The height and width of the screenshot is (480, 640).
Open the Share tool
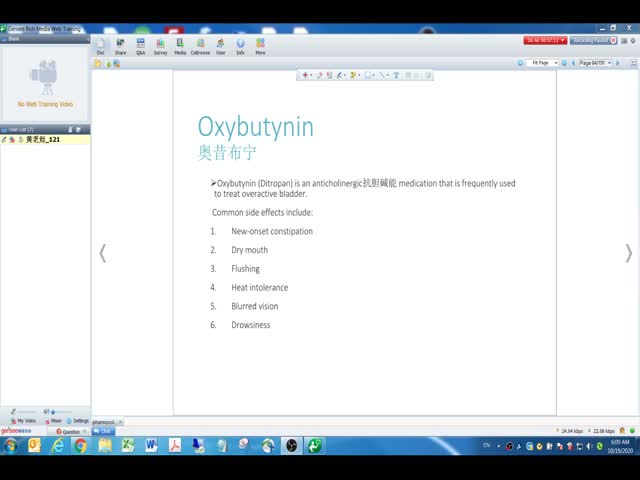tap(120, 46)
